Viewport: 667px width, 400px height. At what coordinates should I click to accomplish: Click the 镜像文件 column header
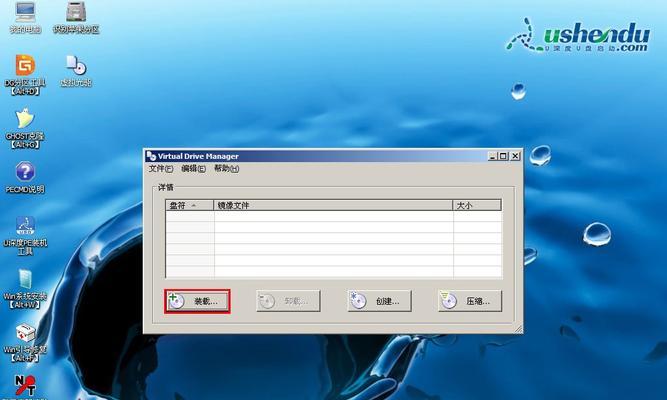tap(330, 205)
